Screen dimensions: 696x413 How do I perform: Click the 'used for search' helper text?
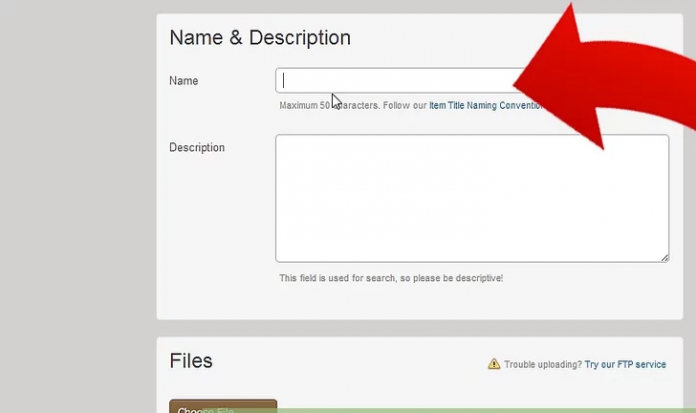click(391, 278)
